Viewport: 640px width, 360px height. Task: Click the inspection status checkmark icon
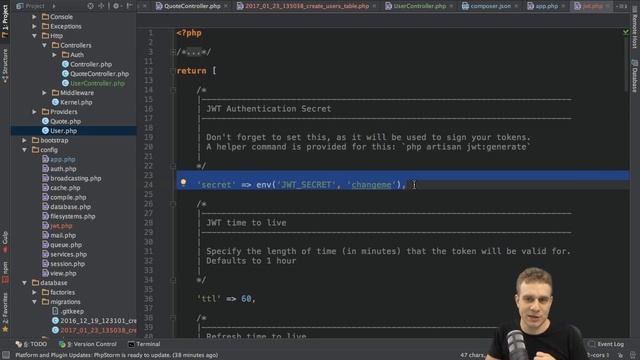tap(626, 32)
